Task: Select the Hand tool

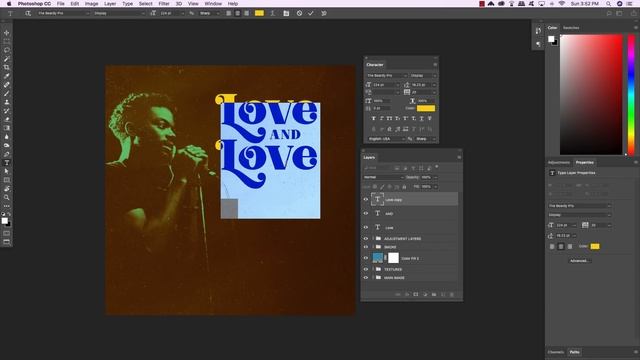Action: point(7,189)
